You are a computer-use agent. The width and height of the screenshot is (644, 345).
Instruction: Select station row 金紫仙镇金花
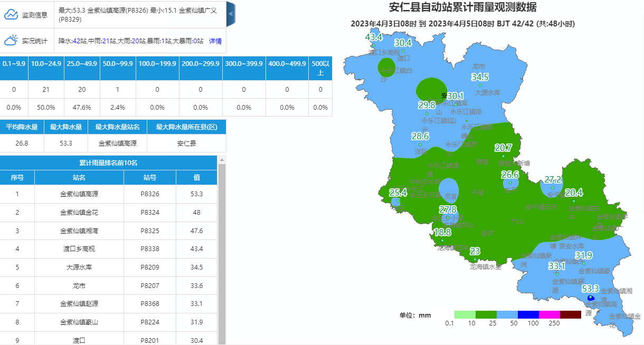(x=109, y=213)
